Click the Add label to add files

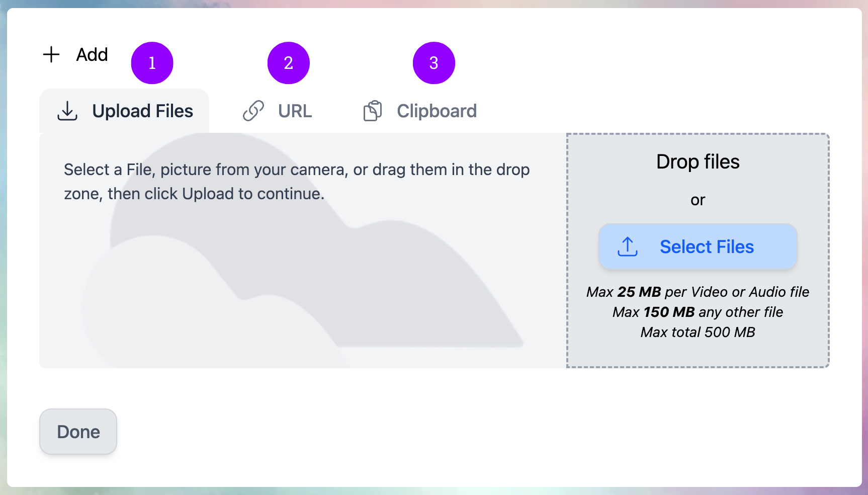tap(92, 54)
